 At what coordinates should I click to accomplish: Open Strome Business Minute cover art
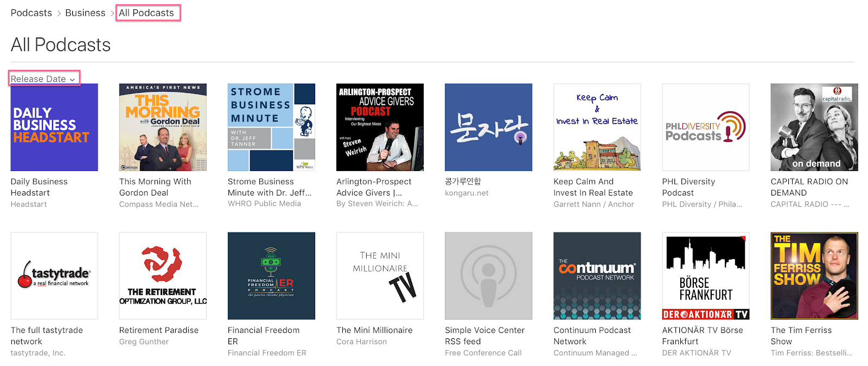[271, 127]
